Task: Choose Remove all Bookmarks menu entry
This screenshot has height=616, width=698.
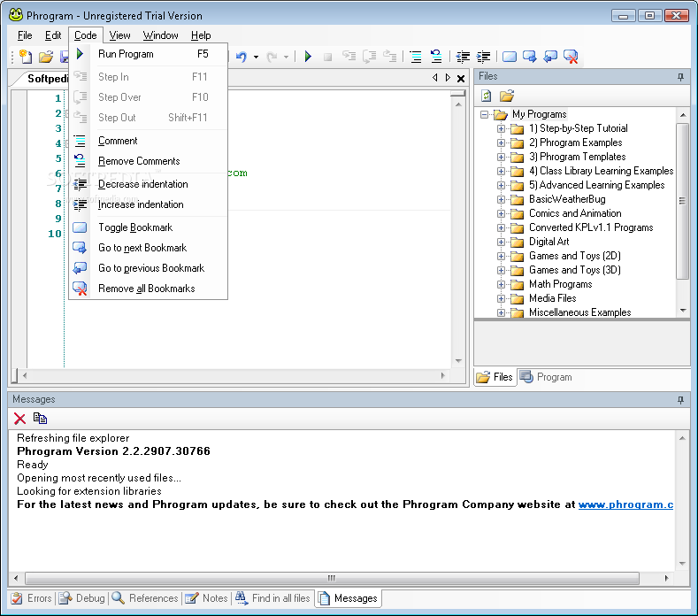Action: click(x=149, y=289)
